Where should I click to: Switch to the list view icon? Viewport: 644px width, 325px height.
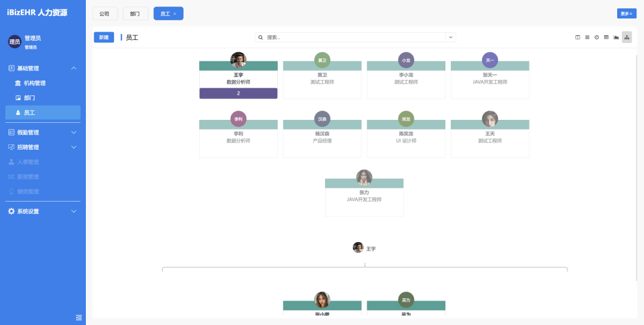point(587,38)
